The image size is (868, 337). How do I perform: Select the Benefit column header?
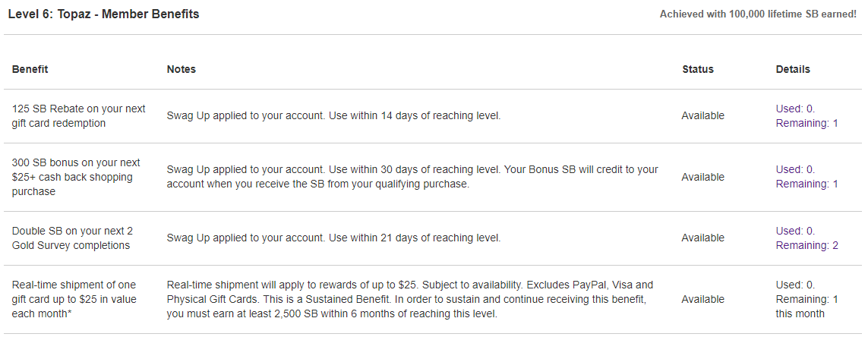(30, 69)
